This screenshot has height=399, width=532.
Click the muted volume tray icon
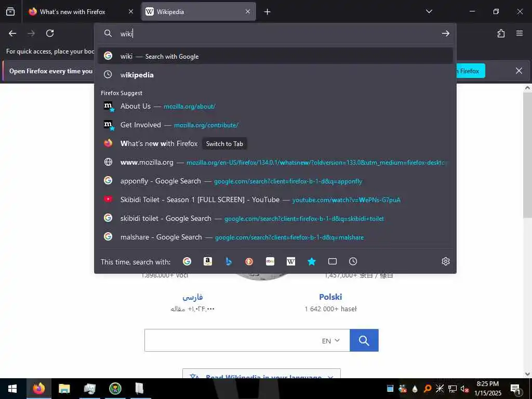[x=464, y=389]
